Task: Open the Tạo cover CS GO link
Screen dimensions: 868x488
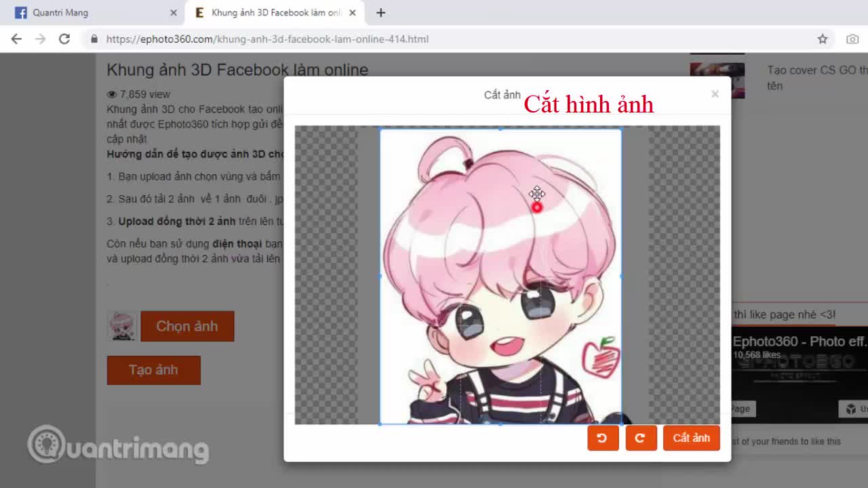Action: coord(817,78)
